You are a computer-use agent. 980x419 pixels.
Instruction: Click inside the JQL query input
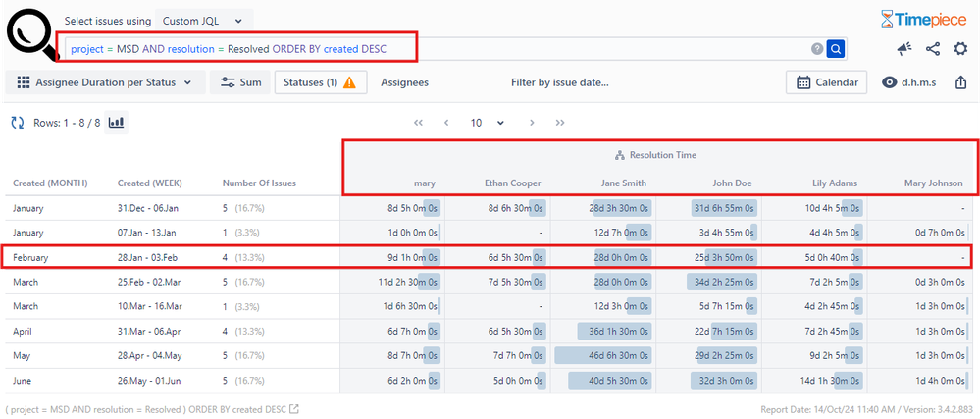point(438,49)
